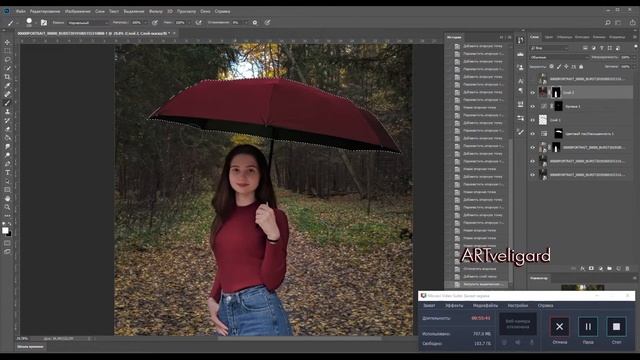Hide the Цветовой тон/Насыщенность 1 layer

532,133
